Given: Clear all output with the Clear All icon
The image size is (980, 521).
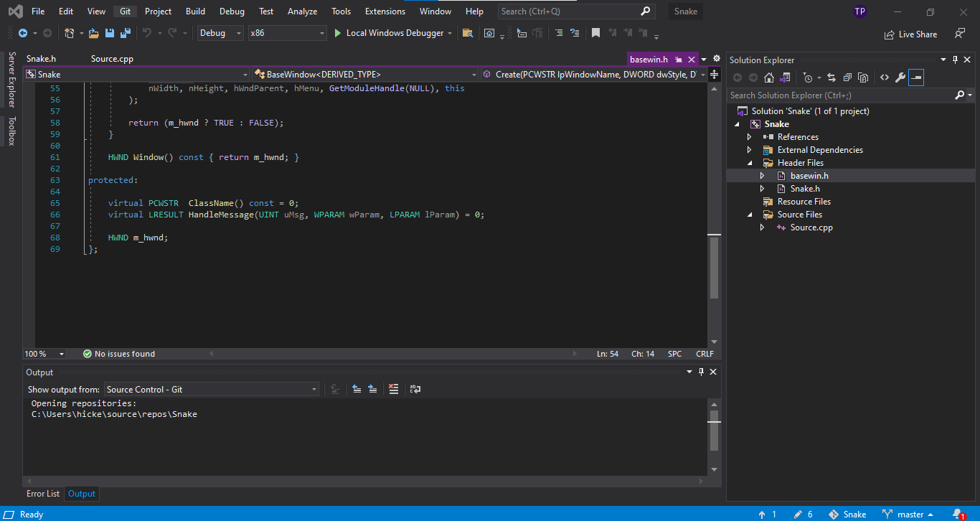Looking at the screenshot, I should tap(393, 389).
